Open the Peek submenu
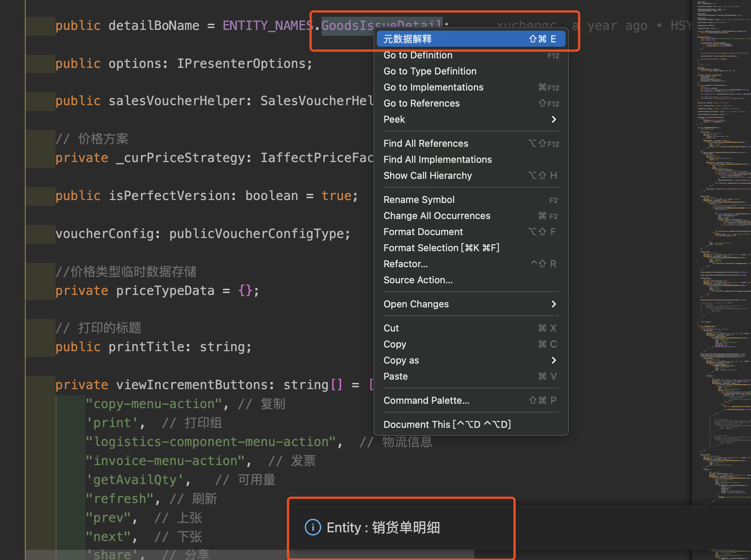This screenshot has height=560, width=751. click(471, 119)
